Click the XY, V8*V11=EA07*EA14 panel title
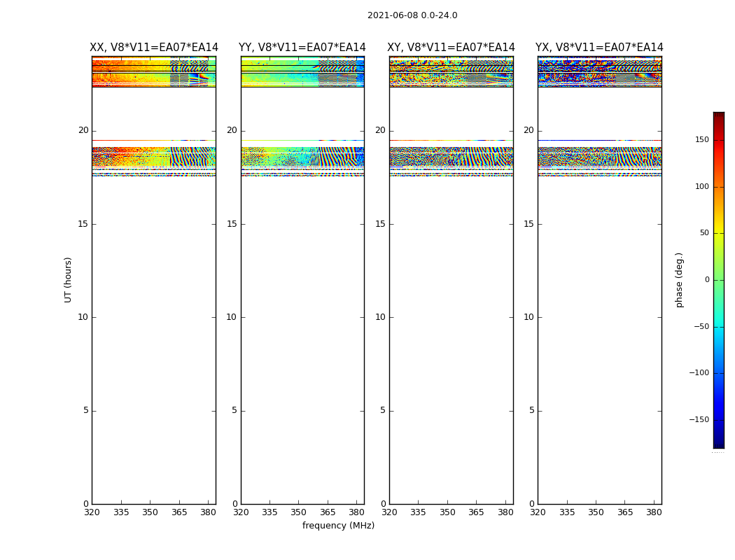Screen dimensions: 735x560 pos(451,48)
